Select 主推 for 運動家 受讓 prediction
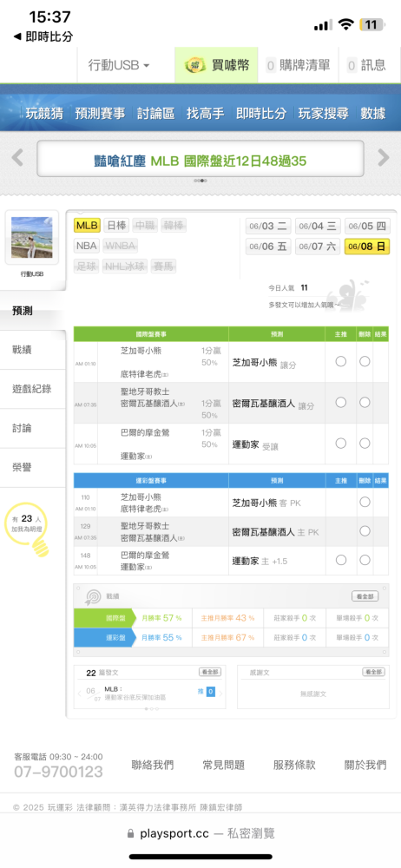Screen dimensions: 401x868 point(340,444)
